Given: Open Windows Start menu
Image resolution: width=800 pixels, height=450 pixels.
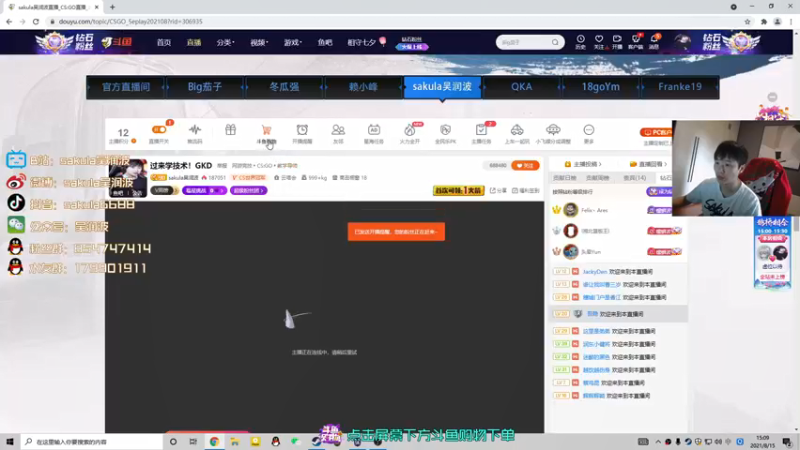Looking at the screenshot, I should click(x=10, y=441).
